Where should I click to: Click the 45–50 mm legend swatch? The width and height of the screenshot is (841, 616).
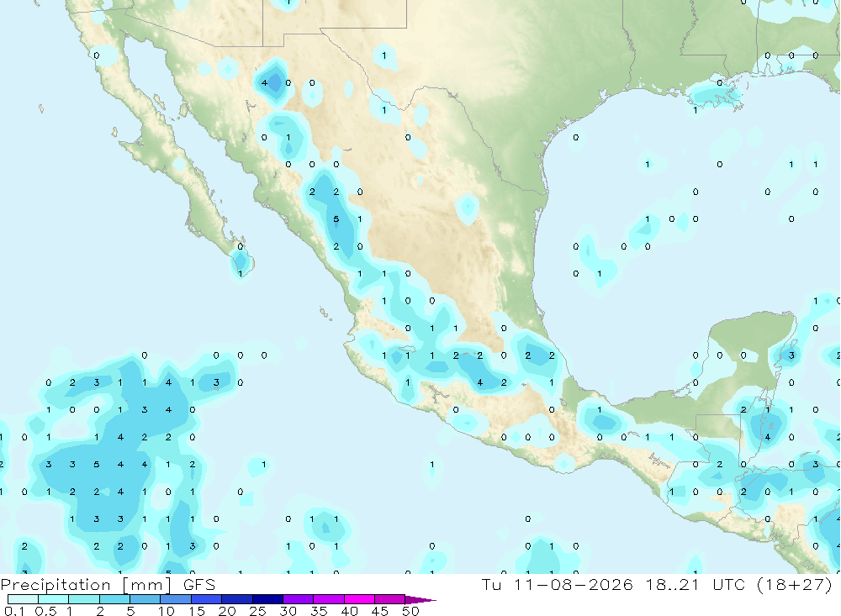point(390,599)
